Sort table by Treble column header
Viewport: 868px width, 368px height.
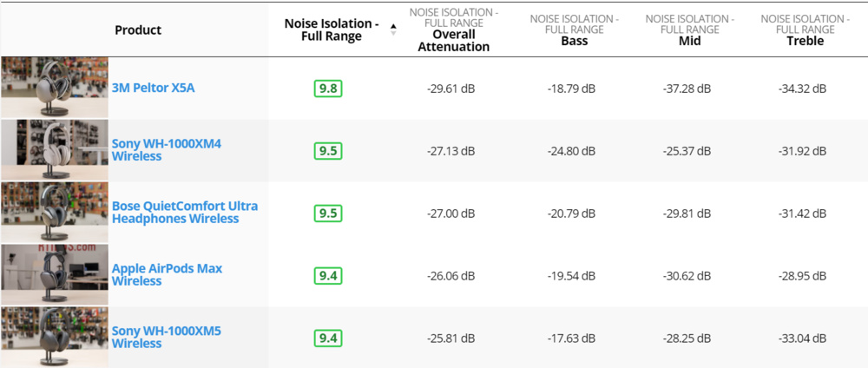pos(805,41)
